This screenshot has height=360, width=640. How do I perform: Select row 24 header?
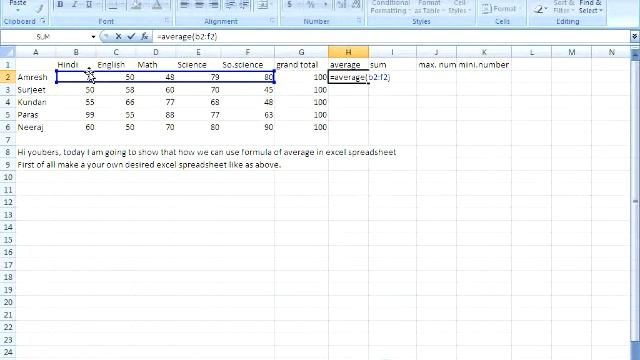point(8,352)
